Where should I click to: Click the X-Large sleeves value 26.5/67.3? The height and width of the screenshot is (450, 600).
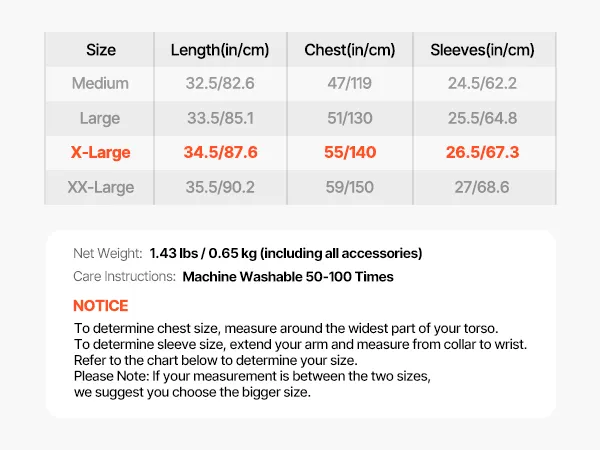coord(482,153)
